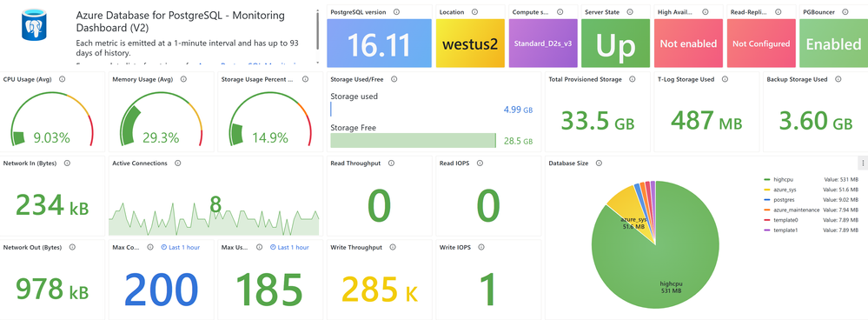Viewport: 868px width, 320px height.
Task: Click the Write IOPS info icon
Action: tap(481, 248)
